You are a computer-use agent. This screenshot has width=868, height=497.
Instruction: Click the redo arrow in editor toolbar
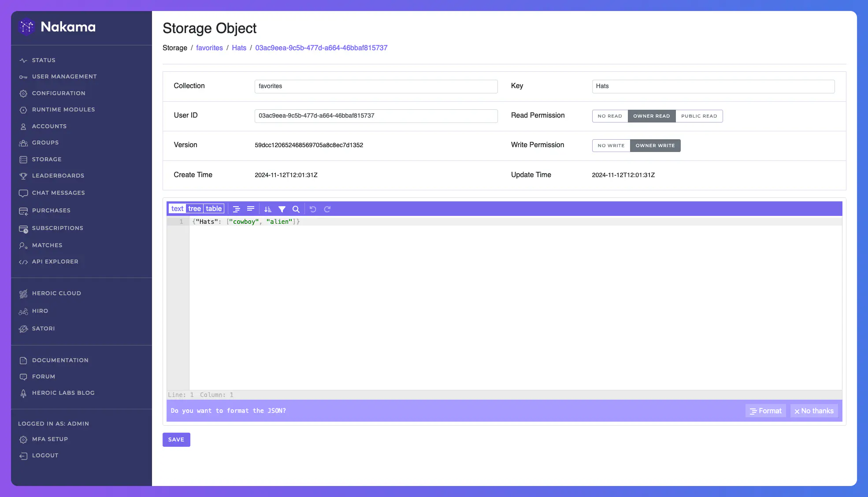coord(327,209)
